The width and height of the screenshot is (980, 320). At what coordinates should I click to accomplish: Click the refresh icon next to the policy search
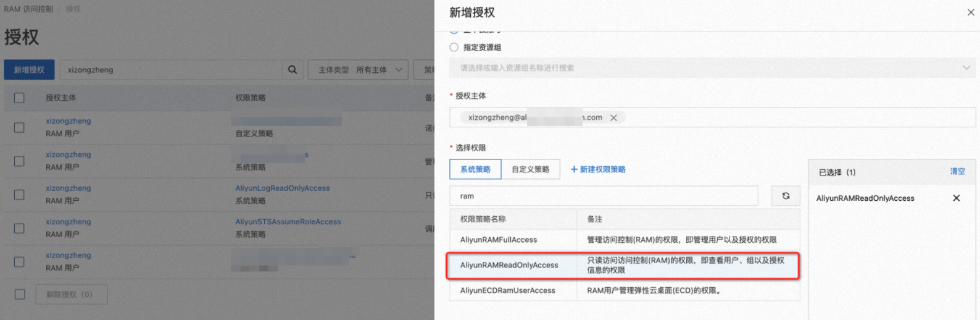[x=786, y=196]
